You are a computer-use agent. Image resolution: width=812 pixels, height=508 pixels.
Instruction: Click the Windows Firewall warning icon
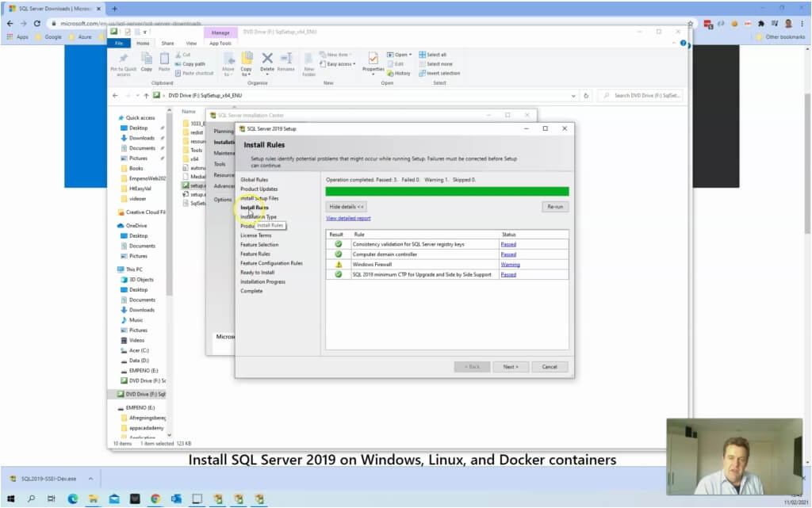[x=339, y=265]
